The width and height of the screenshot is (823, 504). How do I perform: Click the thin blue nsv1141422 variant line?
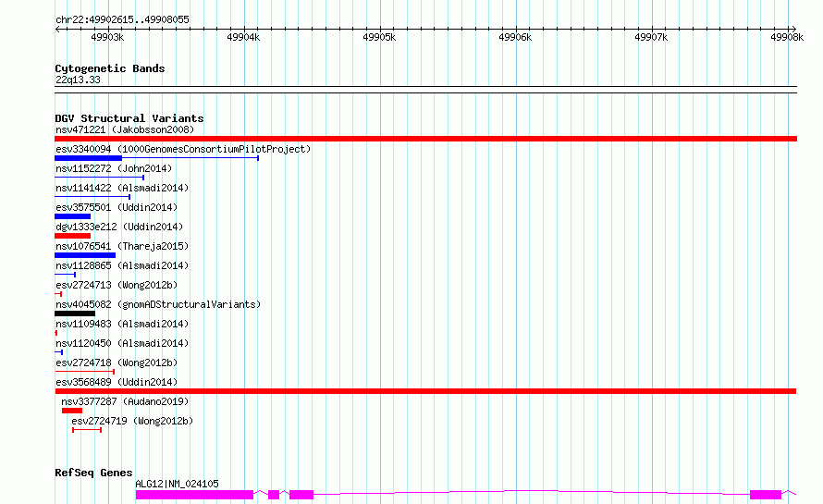click(x=92, y=197)
